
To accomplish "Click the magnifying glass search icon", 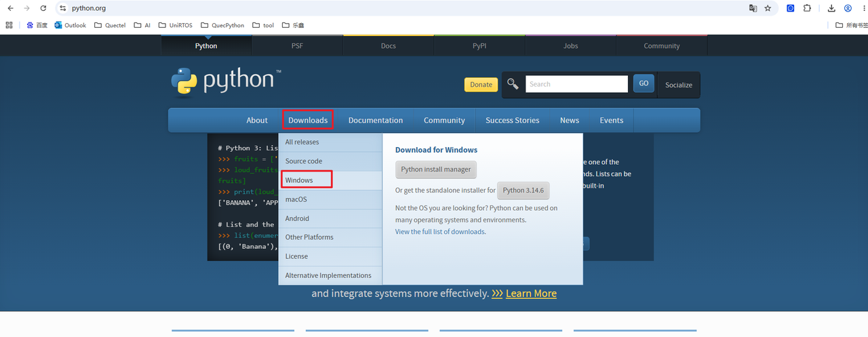I will [513, 84].
